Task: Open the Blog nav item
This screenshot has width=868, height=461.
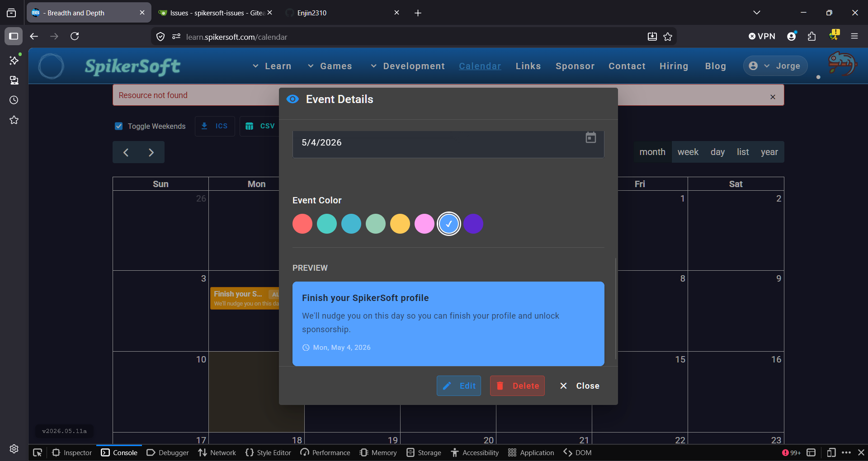Action: coord(716,66)
